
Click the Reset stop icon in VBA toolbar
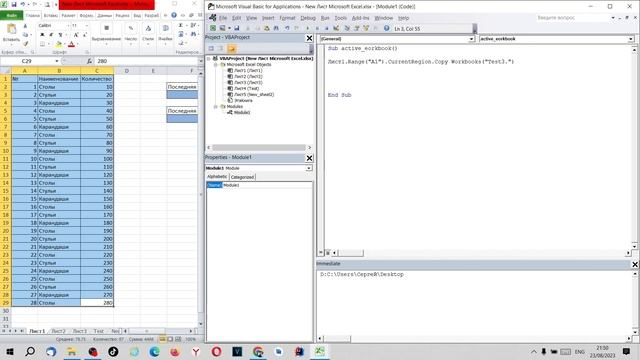click(327, 28)
